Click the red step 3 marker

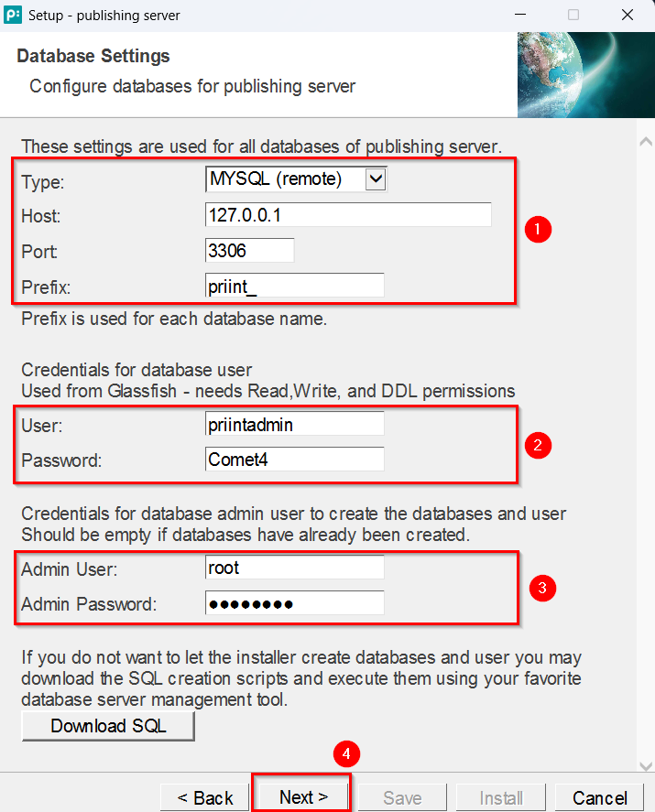542,588
